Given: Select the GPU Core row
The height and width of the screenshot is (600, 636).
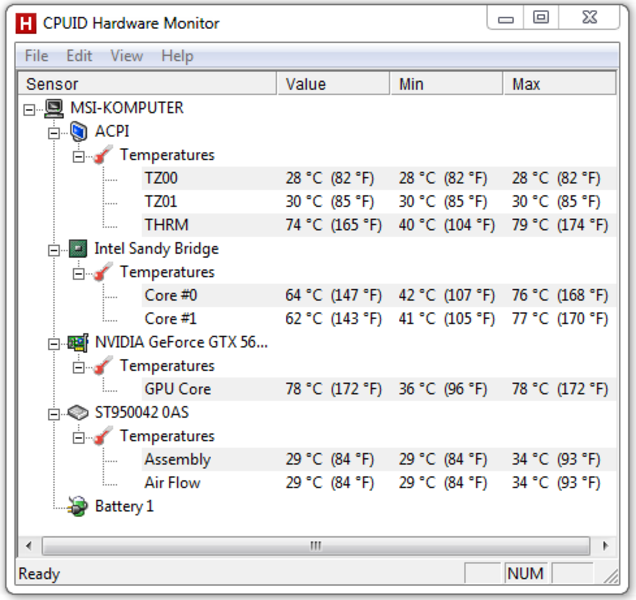Looking at the screenshot, I should (x=379, y=389).
